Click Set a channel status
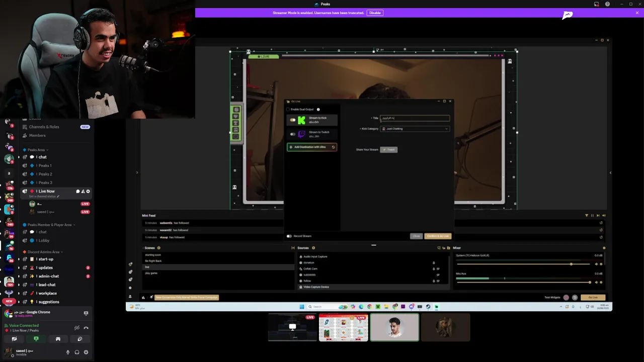Image resolution: width=644 pixels, height=362 pixels. [44, 197]
